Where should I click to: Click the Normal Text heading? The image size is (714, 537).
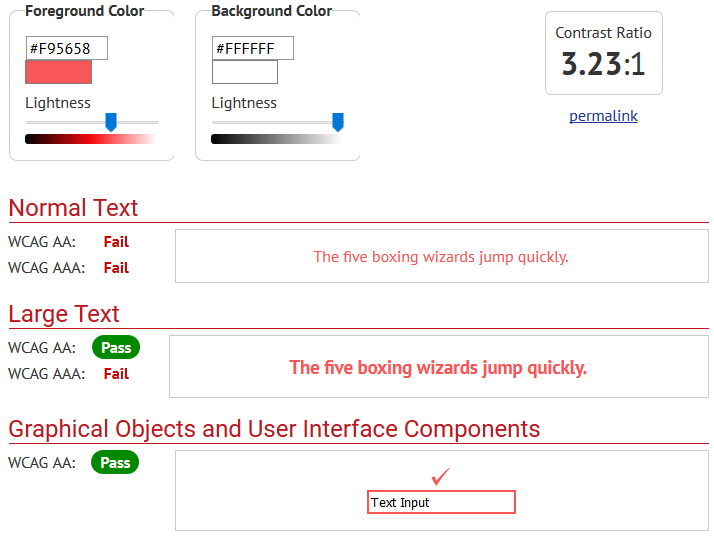(73, 208)
